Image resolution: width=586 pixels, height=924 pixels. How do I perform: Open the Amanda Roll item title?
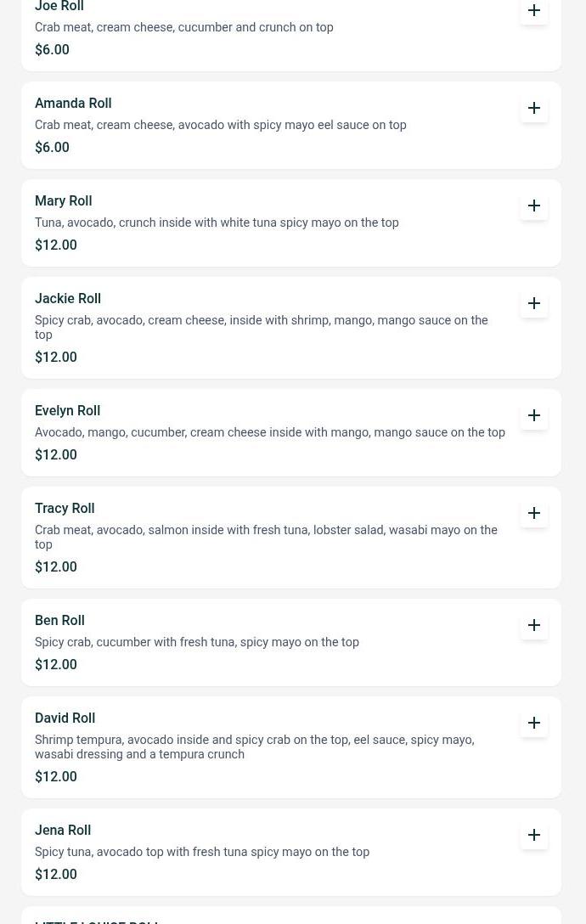click(x=73, y=103)
